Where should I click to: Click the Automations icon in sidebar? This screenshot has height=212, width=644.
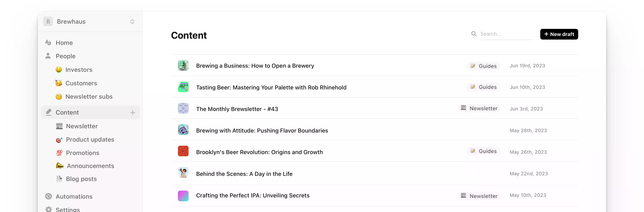coord(49,197)
